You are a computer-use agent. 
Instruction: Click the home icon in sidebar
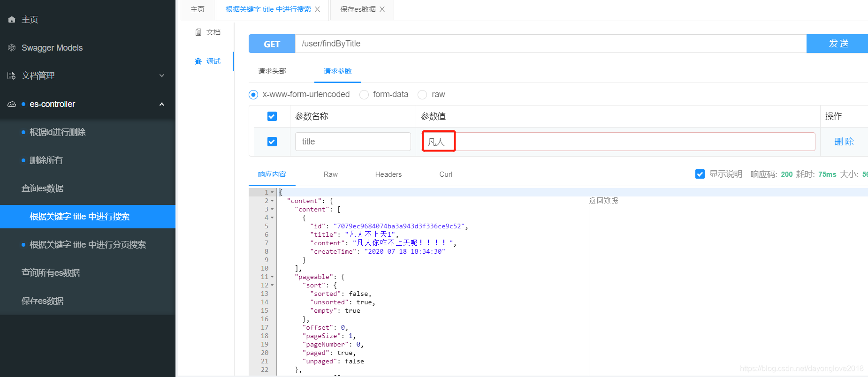12,20
